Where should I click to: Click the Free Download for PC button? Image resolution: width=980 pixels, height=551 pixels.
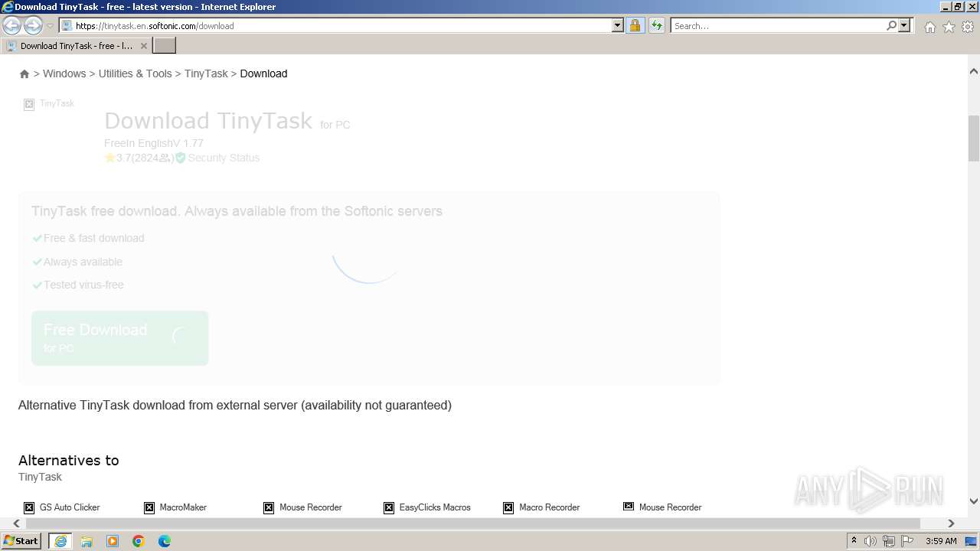click(119, 337)
